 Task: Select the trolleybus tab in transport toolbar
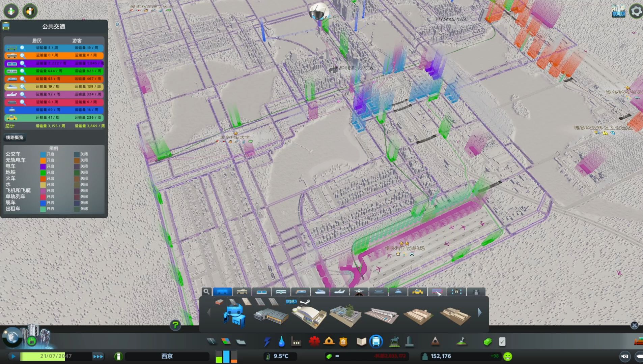242,292
